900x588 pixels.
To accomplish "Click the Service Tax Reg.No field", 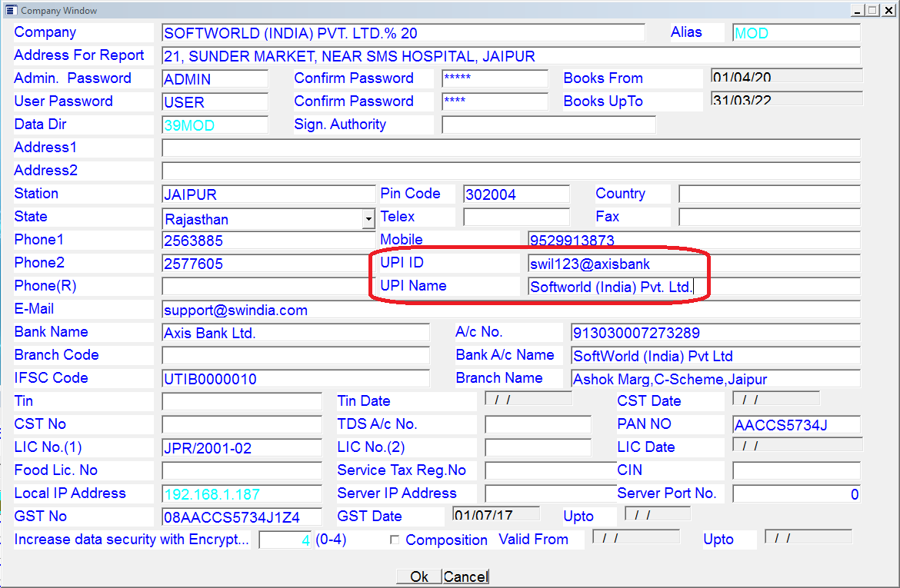I will [x=551, y=470].
